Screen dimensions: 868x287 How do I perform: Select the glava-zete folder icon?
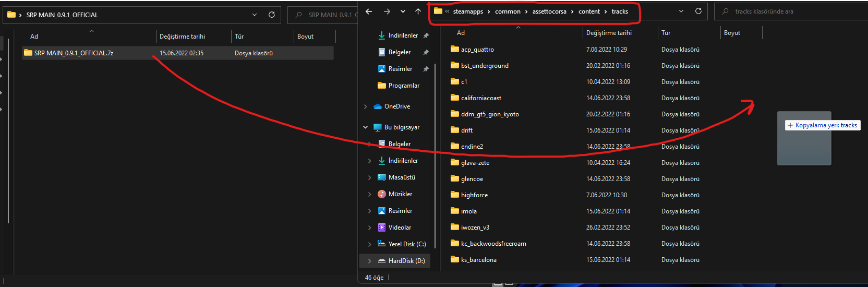(x=455, y=162)
